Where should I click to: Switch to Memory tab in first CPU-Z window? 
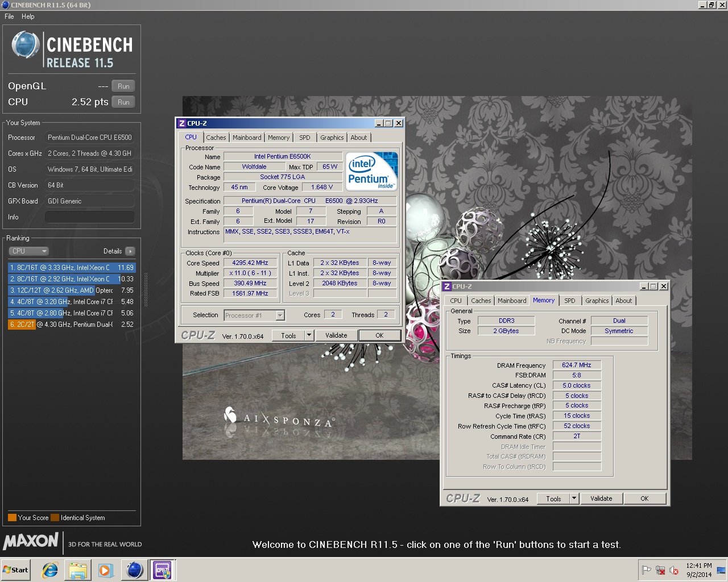click(x=279, y=138)
